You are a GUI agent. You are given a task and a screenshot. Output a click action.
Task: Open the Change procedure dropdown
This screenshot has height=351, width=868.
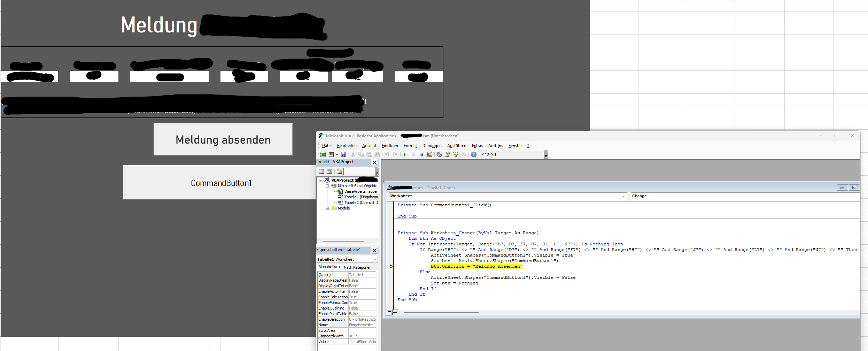coord(745,196)
